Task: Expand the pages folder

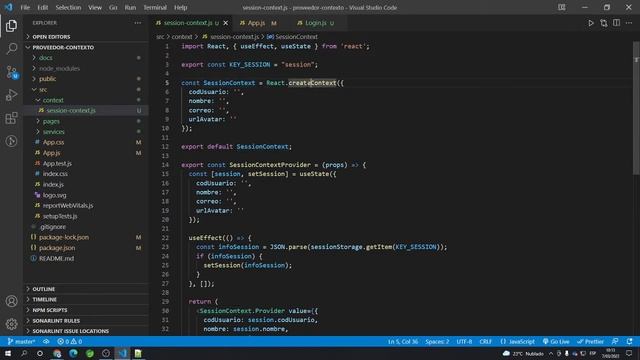Action: pos(86,121)
